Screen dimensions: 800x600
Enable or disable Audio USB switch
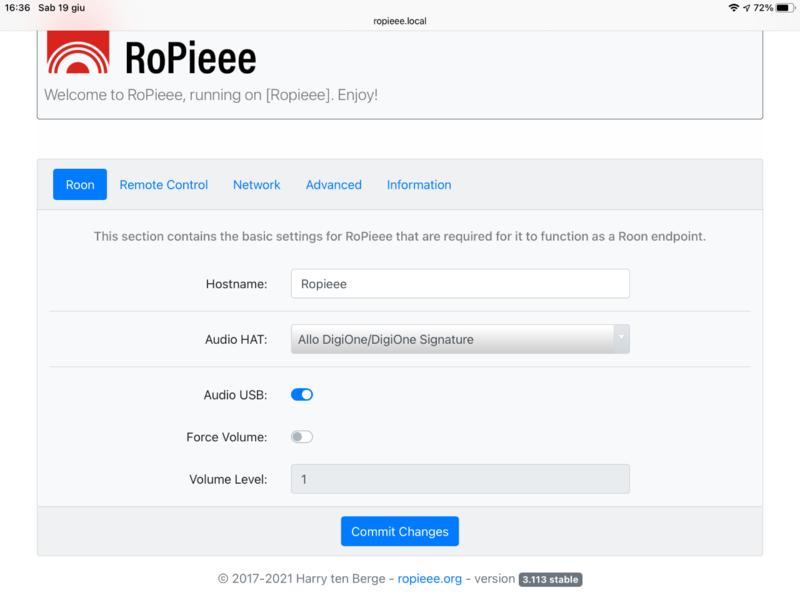tap(302, 395)
